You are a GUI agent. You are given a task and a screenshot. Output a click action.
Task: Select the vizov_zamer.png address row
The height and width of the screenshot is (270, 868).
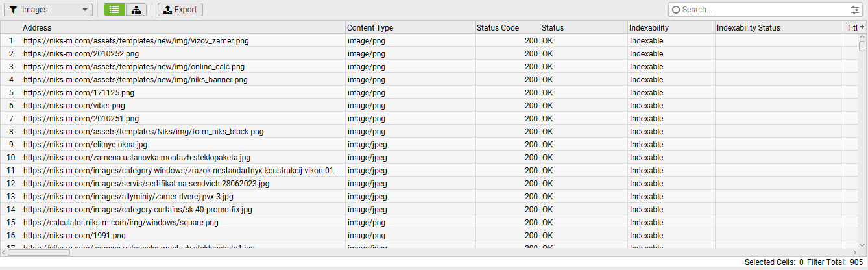136,41
